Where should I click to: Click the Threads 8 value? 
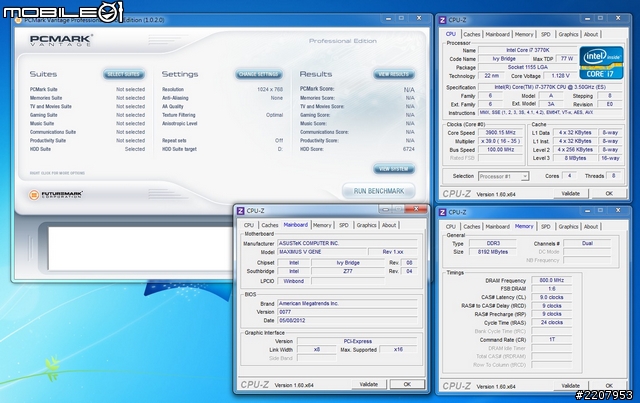[x=613, y=176]
